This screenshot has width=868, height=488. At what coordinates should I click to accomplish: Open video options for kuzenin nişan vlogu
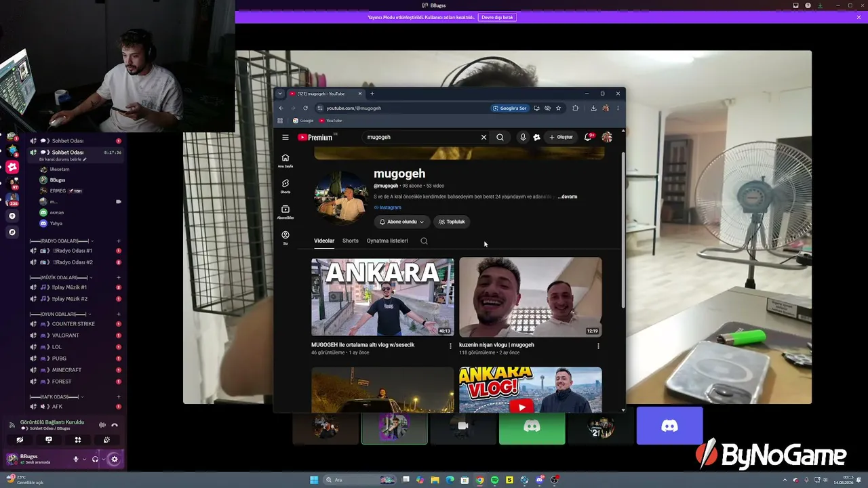coord(598,346)
